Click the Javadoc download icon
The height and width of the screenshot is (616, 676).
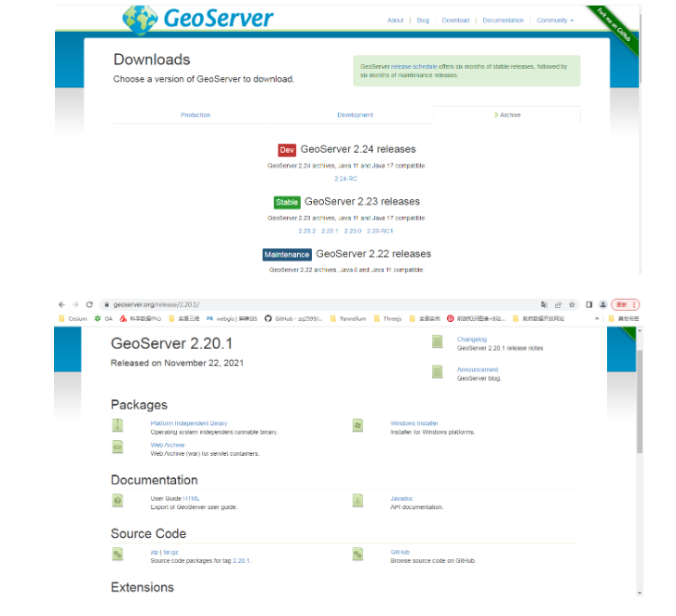(358, 501)
